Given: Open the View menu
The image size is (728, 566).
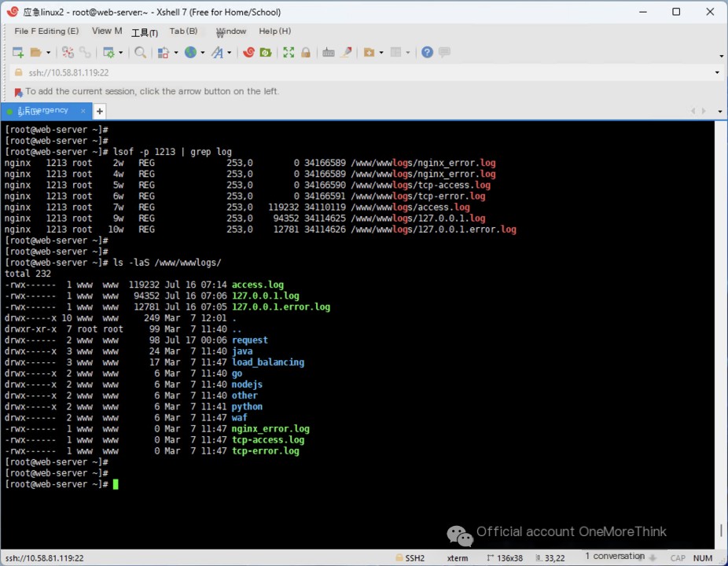Looking at the screenshot, I should coord(107,31).
